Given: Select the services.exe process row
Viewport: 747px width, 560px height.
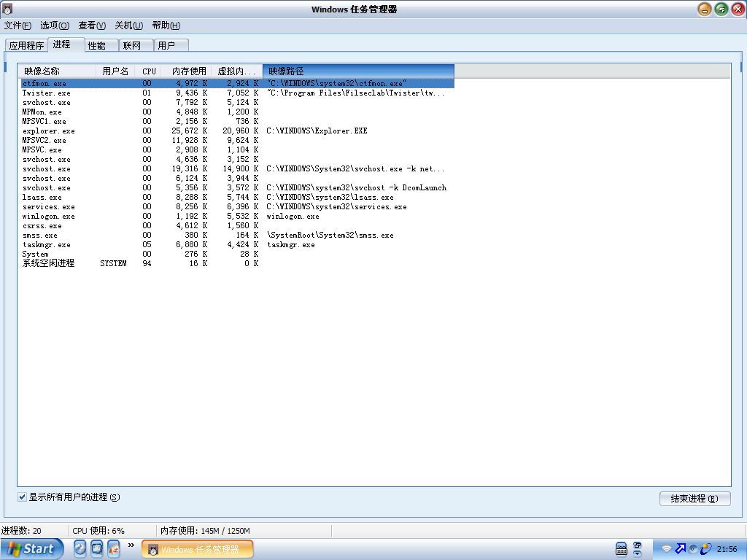Looking at the screenshot, I should point(237,206).
